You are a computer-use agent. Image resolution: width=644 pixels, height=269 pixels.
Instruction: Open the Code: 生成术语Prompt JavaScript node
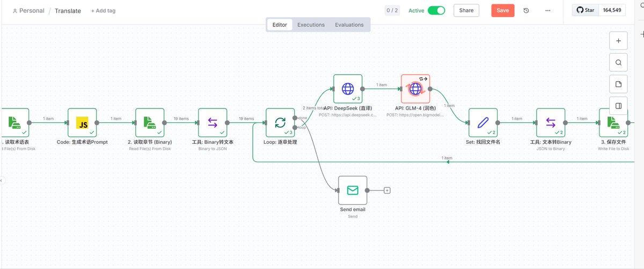82,122
